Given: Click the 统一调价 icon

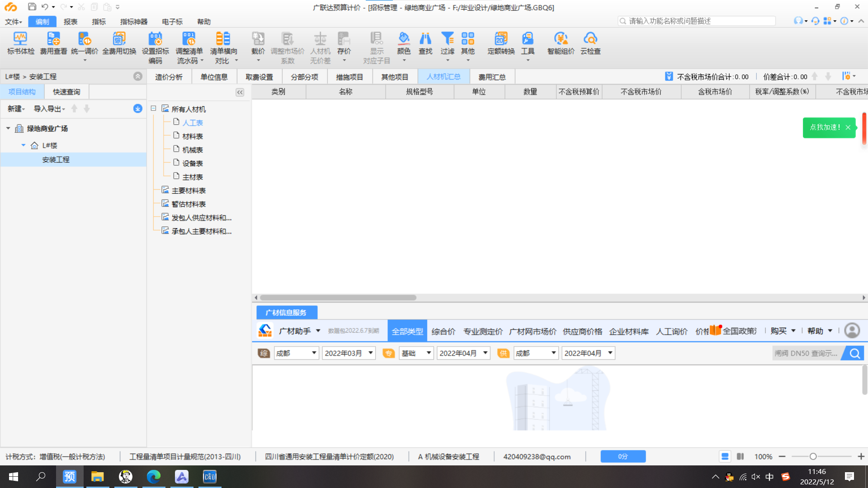Looking at the screenshot, I should pyautogui.click(x=85, y=43).
